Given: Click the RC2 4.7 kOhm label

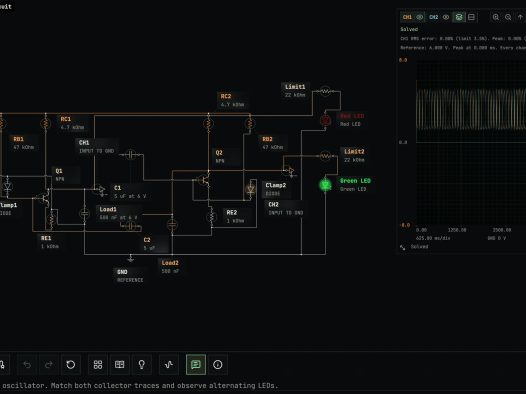Looking at the screenshot, I should tap(232, 100).
